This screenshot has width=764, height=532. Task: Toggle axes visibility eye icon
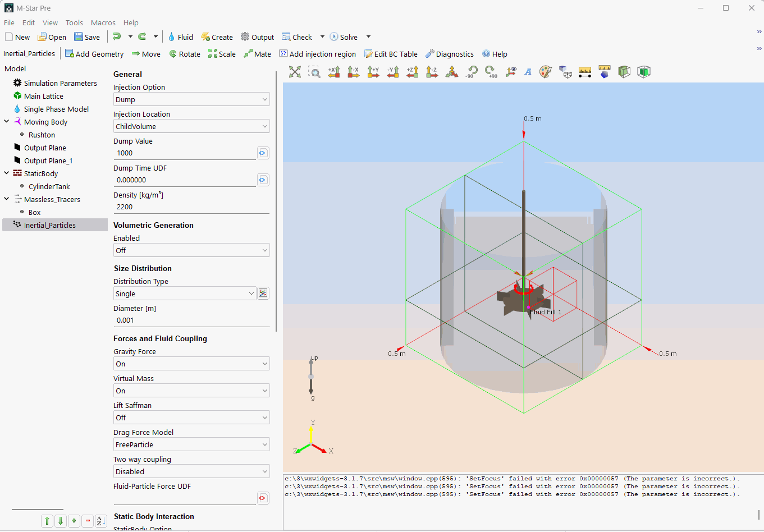(511, 72)
